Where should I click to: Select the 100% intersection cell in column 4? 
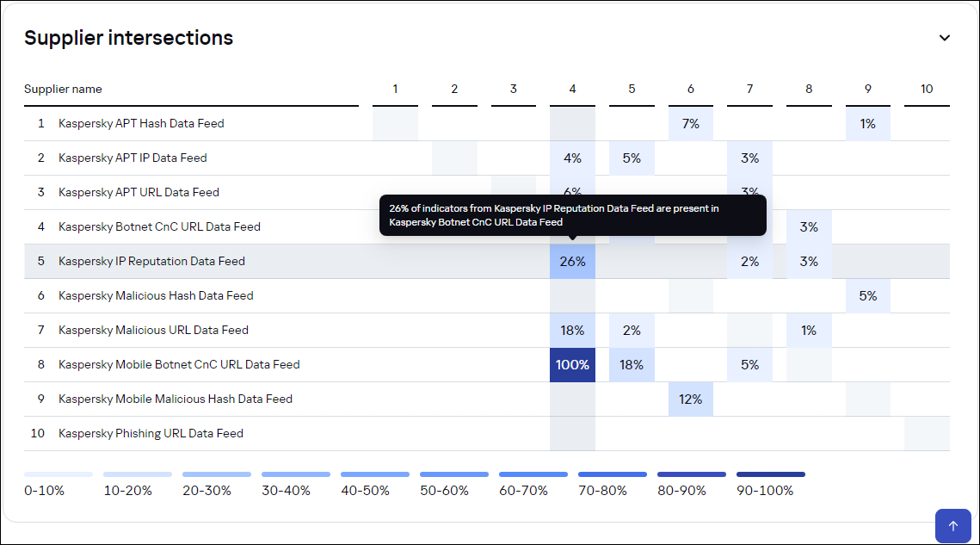coord(572,364)
